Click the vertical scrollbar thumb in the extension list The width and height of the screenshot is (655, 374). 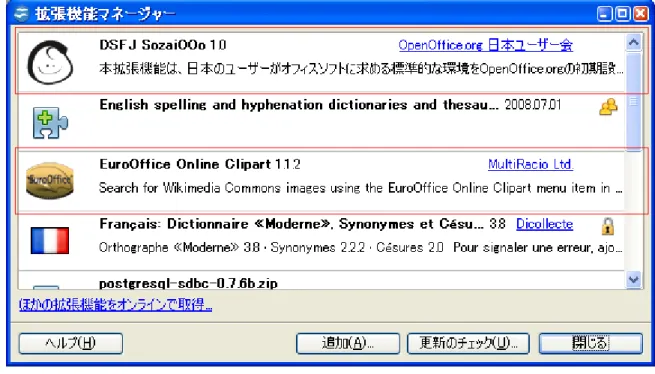coord(634,101)
